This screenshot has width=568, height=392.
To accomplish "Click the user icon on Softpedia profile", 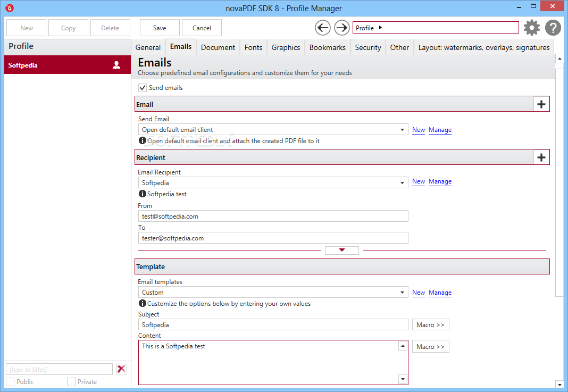I will pyautogui.click(x=116, y=65).
